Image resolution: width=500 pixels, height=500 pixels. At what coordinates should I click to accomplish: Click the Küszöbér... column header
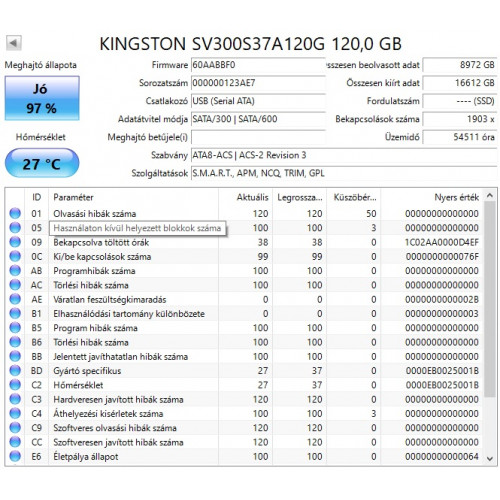354,197
